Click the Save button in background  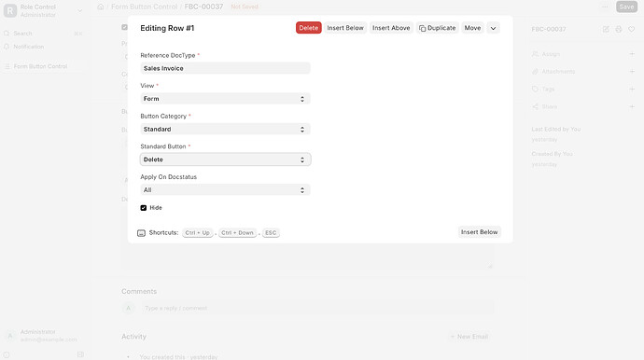(x=626, y=7)
